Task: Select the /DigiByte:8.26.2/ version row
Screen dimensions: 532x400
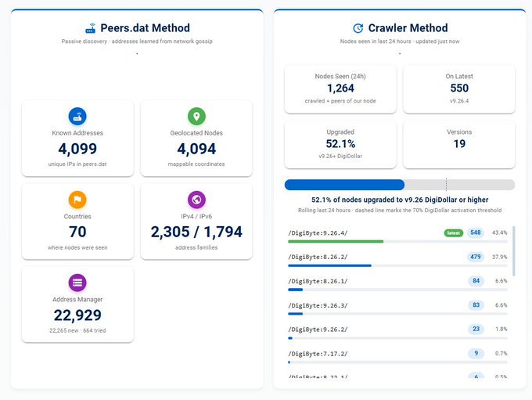Action: pos(397,260)
